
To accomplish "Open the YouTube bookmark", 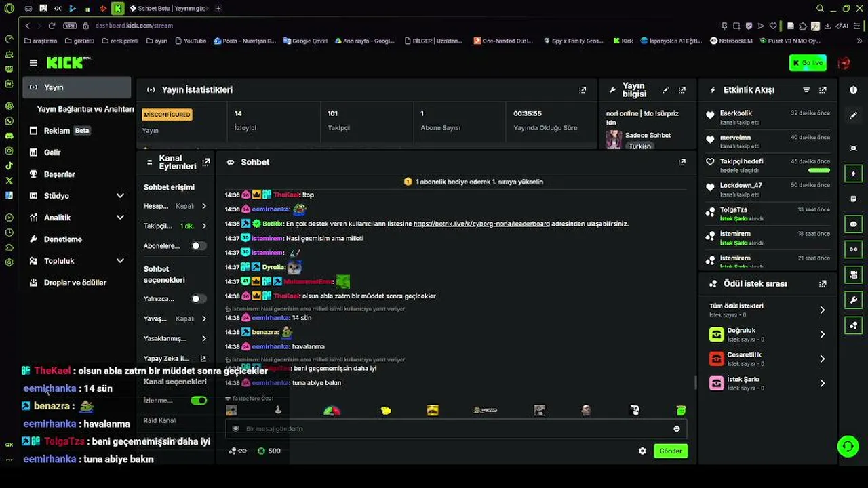I will tap(191, 41).
